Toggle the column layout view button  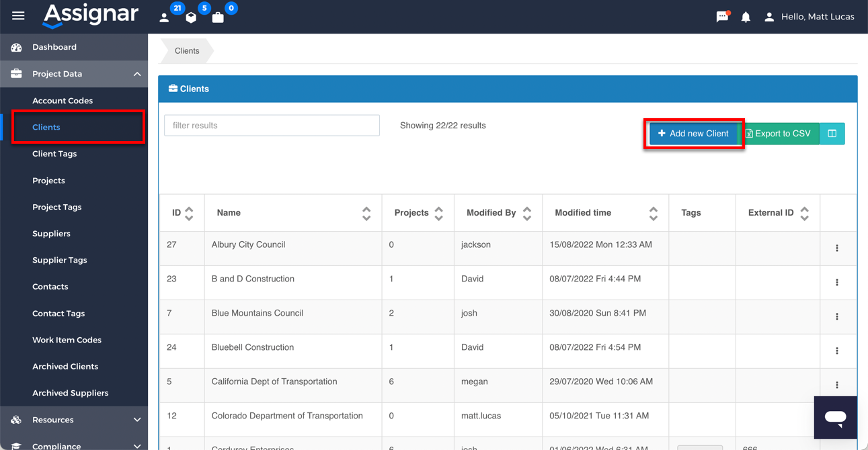pyautogui.click(x=832, y=134)
